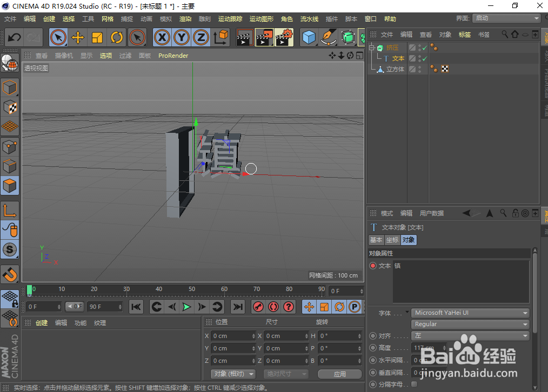Enable the 分隔字母 checkbox
The image size is (548, 392).
coord(414,384)
